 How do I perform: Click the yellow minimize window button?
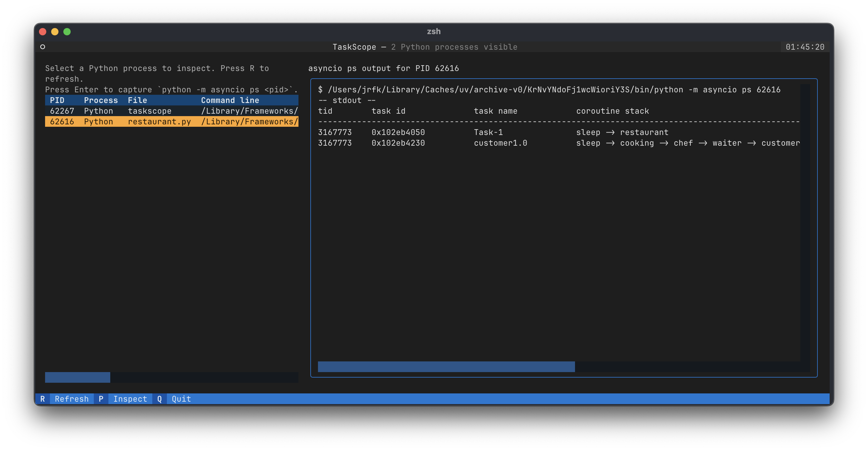tap(55, 32)
